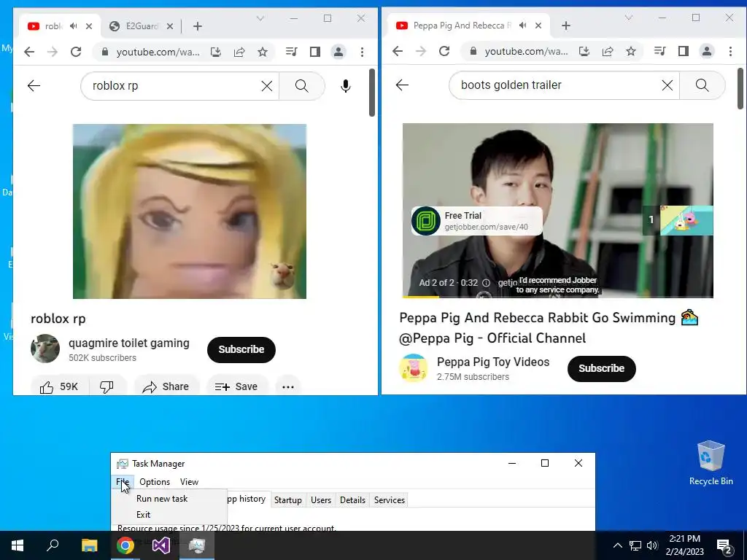
Task: Share this page in left Chrome window
Action: 239,52
